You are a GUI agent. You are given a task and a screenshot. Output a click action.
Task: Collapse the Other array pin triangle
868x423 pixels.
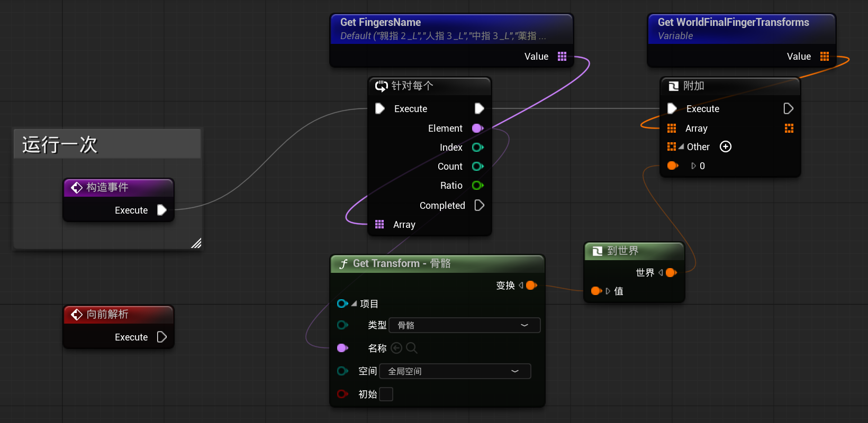point(681,147)
